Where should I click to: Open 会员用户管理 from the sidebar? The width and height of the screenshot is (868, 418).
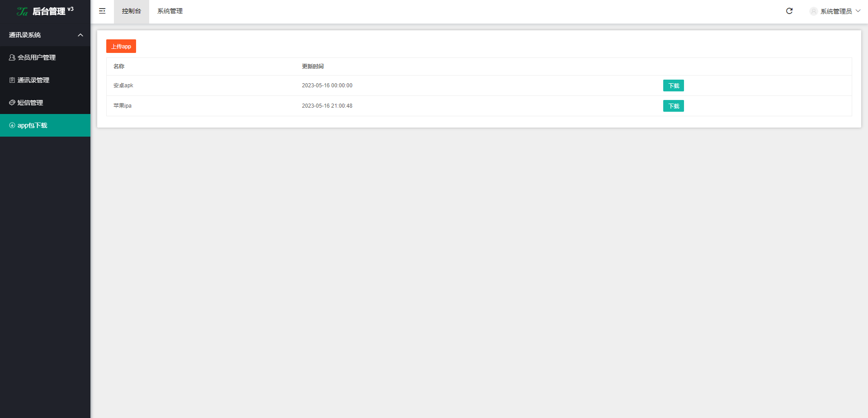[x=36, y=57]
